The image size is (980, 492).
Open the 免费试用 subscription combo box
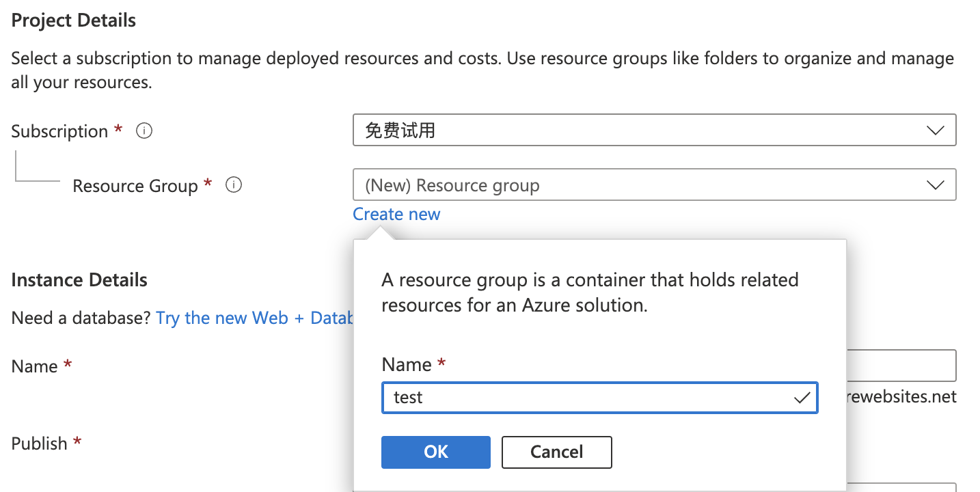(x=642, y=131)
